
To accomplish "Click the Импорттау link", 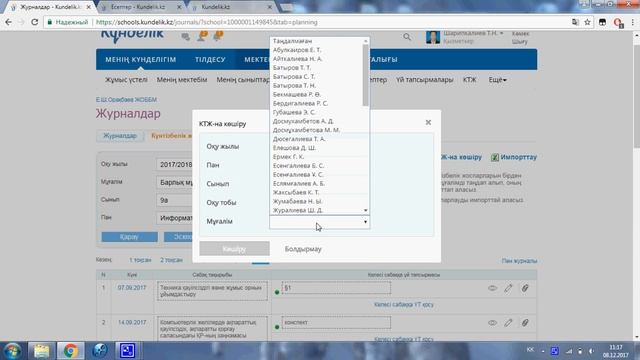I will [x=518, y=157].
